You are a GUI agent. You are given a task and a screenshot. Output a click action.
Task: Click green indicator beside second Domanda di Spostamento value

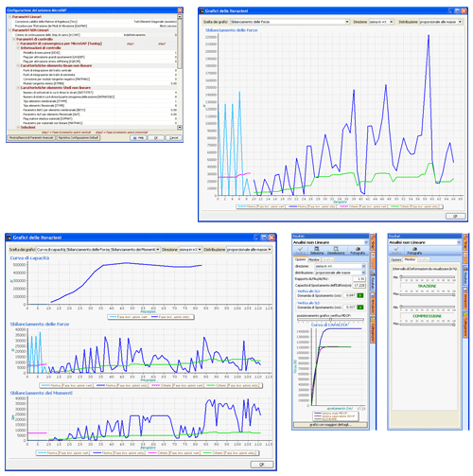[x=360, y=307]
